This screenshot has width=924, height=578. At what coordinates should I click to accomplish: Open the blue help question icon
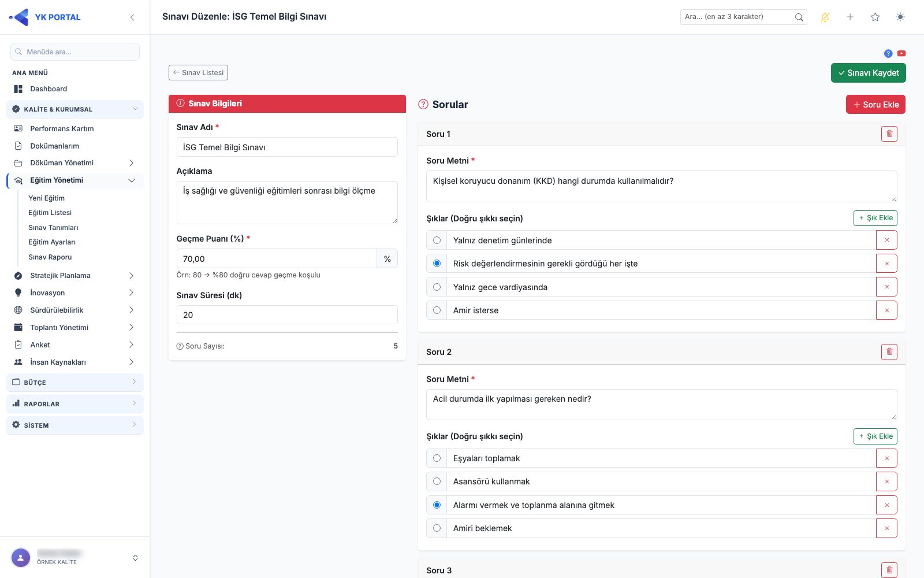pyautogui.click(x=888, y=54)
